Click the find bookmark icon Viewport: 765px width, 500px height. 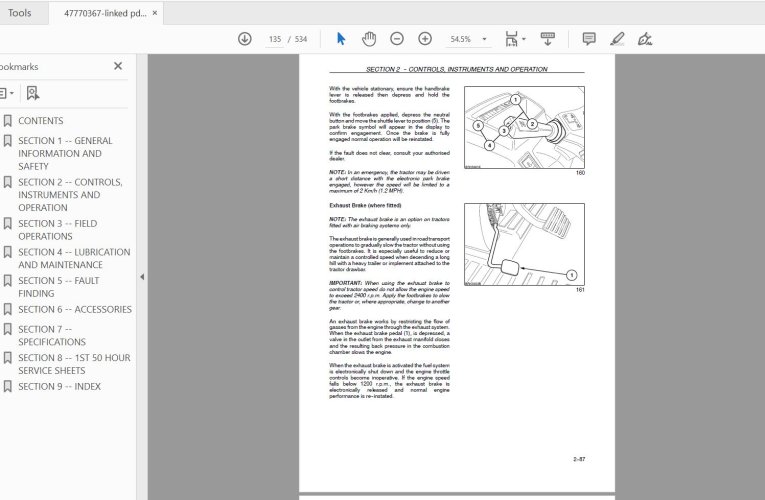[33, 93]
